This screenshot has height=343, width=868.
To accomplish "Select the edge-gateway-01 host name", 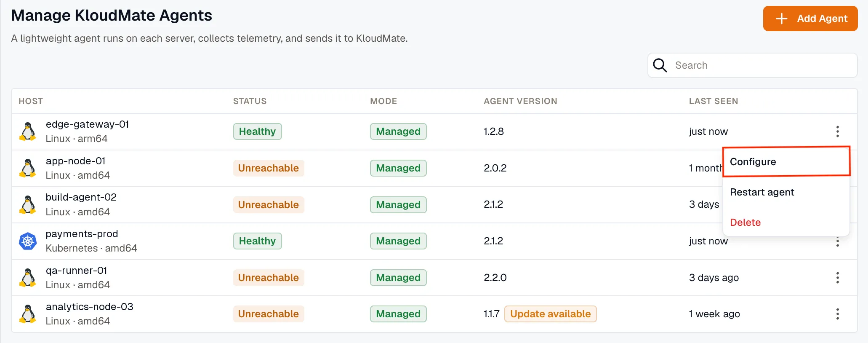I will point(87,124).
